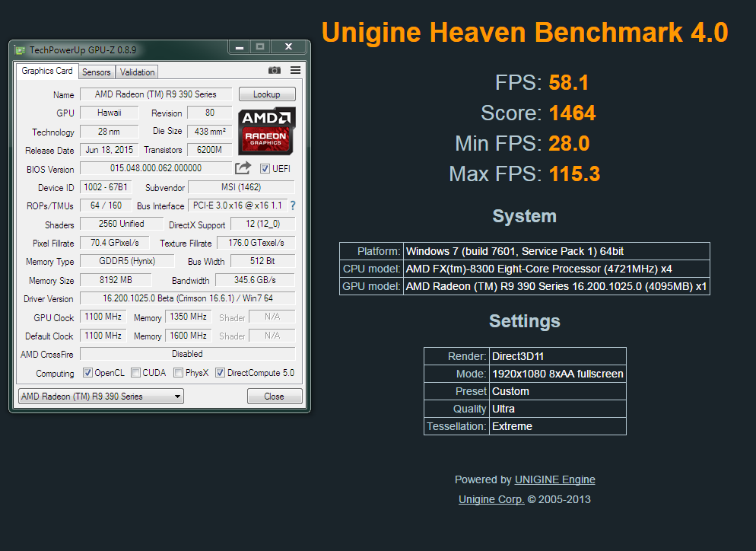Switch to the Validation tab

tap(138, 72)
